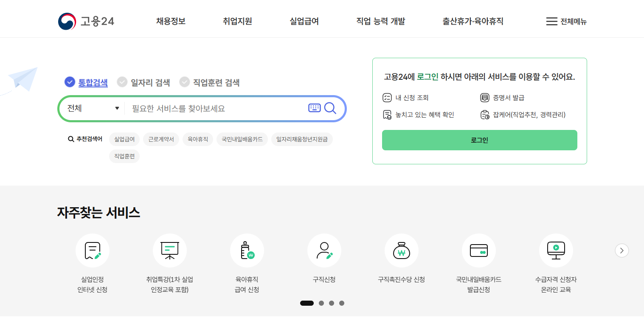Screen dimensions: 644x321
Task: Open 실업인정 인터넷 신청 service icon
Action: 93,251
